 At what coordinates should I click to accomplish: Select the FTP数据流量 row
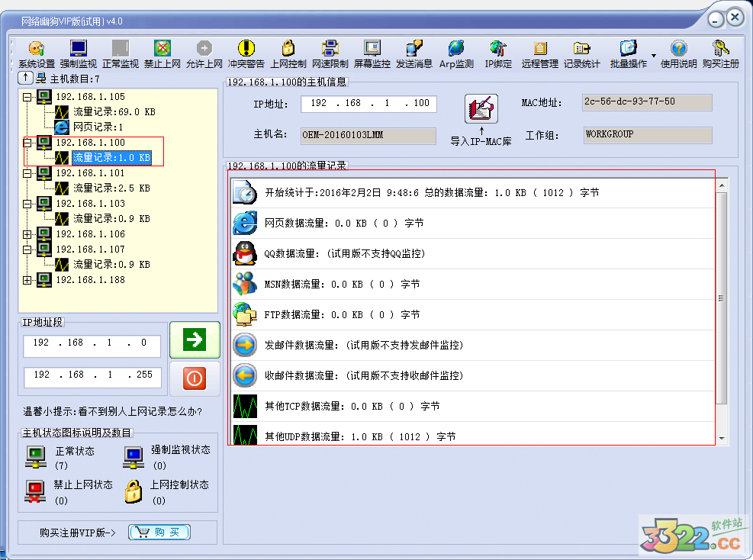[x=473, y=314]
